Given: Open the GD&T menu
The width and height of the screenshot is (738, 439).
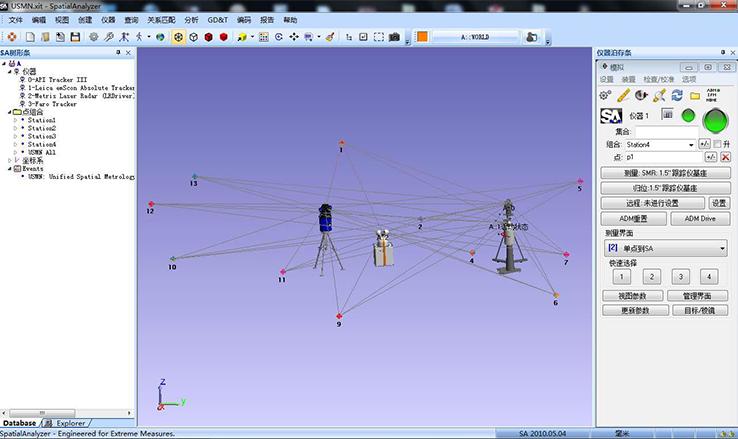Looking at the screenshot, I should [x=217, y=20].
